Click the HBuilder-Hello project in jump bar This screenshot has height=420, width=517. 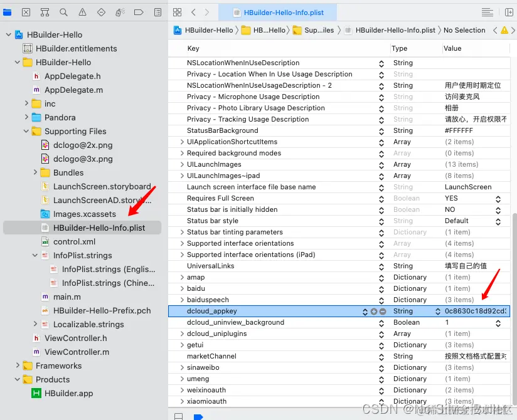204,30
